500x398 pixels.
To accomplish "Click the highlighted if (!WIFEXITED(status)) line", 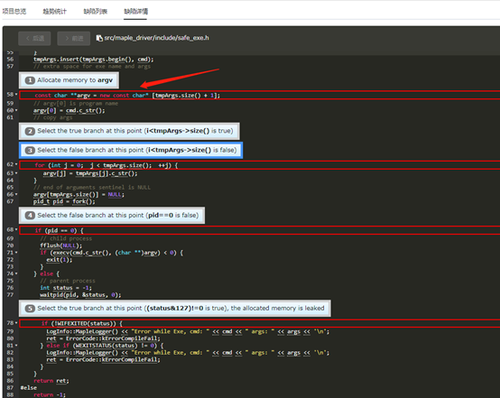I will [x=260, y=323].
